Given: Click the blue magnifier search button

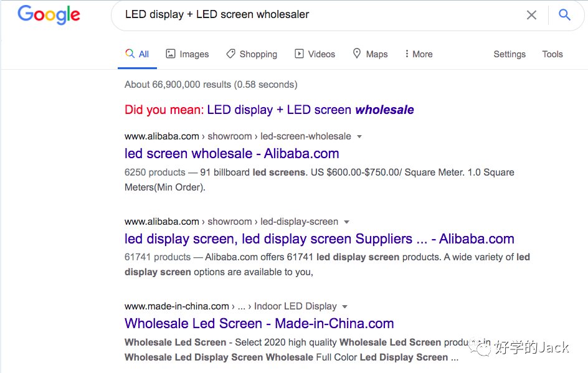Looking at the screenshot, I should tap(565, 15).
